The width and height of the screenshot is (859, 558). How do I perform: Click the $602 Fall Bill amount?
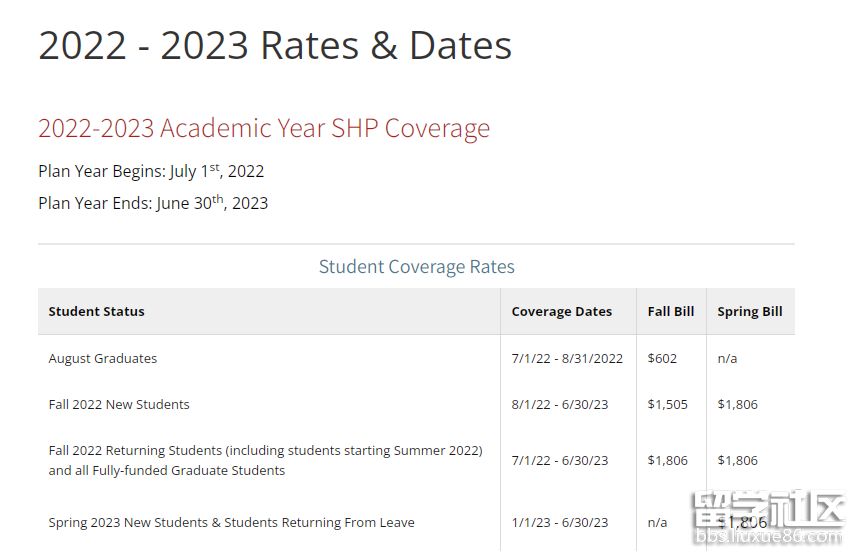pos(662,359)
